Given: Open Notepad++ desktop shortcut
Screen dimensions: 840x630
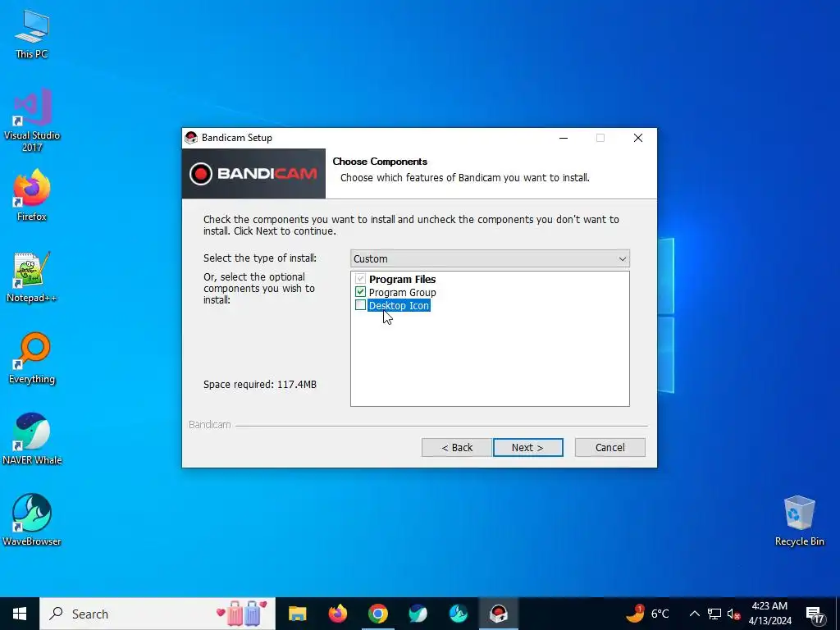Looking at the screenshot, I should click(32, 277).
